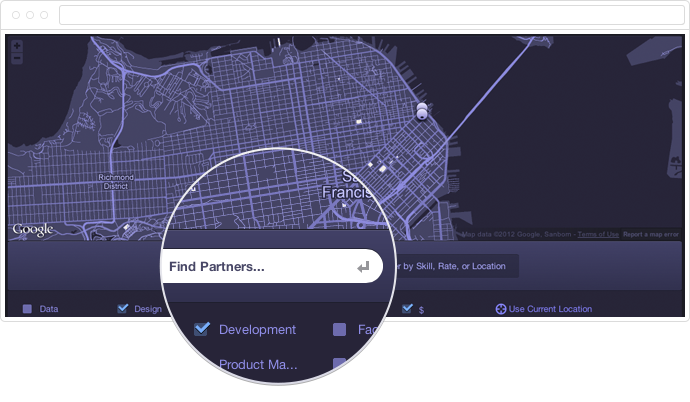Click the Richmond District map label

116,182
